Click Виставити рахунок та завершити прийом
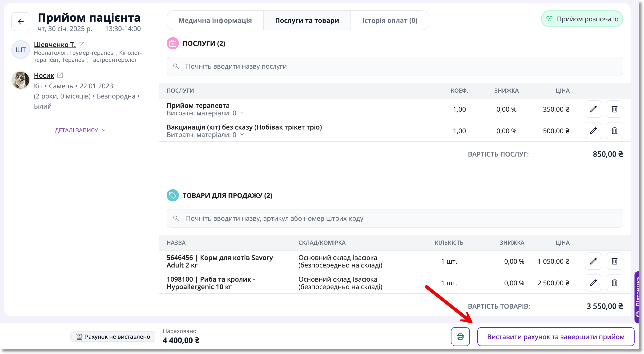 (x=555, y=337)
